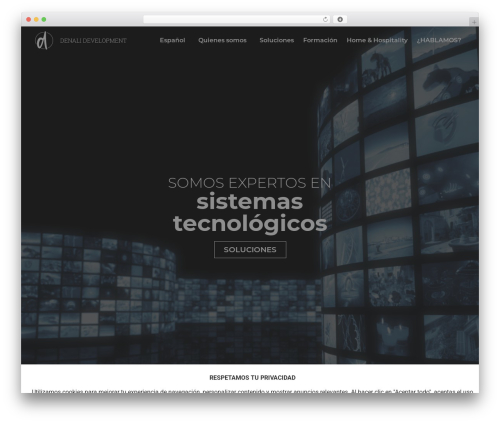This screenshot has width=500, height=423.
Task: Select the ¿HABLAMOS? contact link
Action: pos(439,40)
